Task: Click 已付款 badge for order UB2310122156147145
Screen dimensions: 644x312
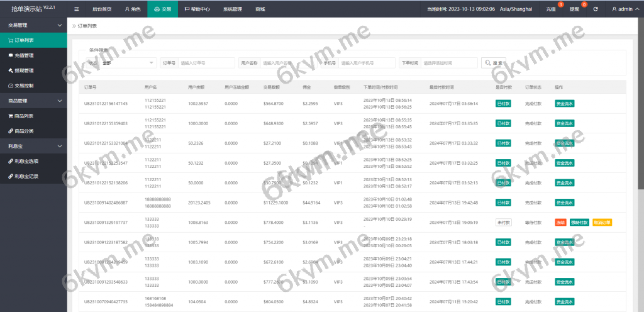Action: (503, 103)
